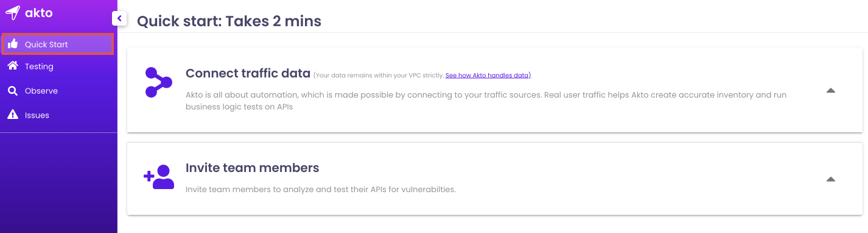Click the thumbs-up Quick Start icon
The height and width of the screenshot is (233, 868).
(12, 44)
